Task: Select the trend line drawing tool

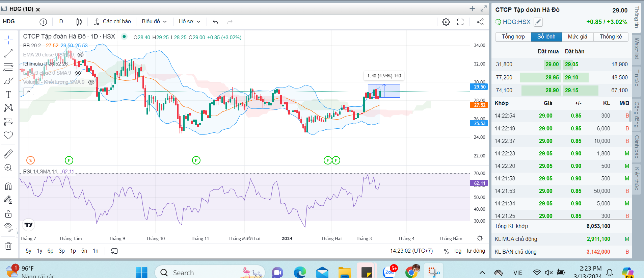Action: pos(8,53)
